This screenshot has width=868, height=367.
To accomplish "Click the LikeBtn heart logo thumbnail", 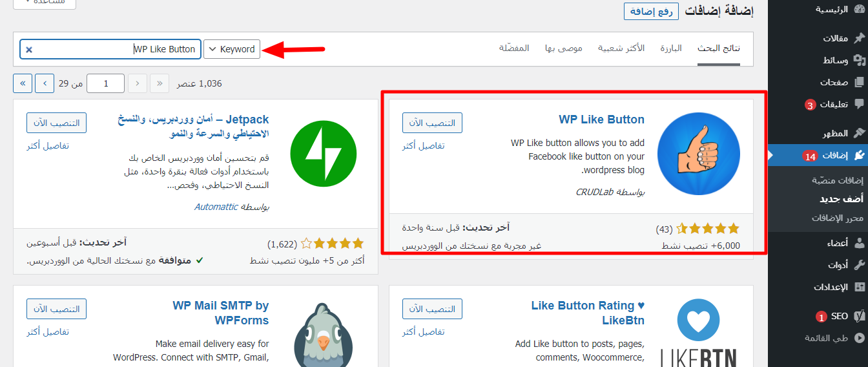I will tap(699, 333).
